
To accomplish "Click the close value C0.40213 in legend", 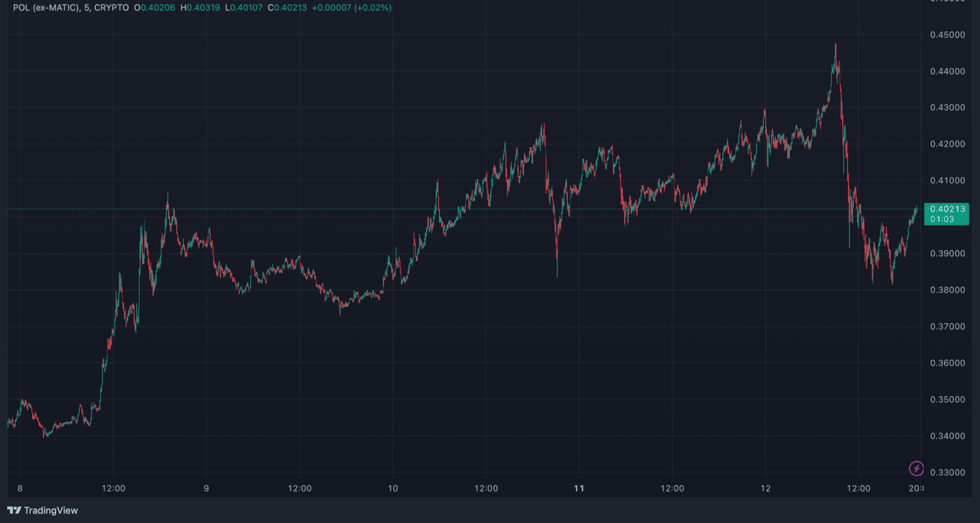I will [287, 8].
